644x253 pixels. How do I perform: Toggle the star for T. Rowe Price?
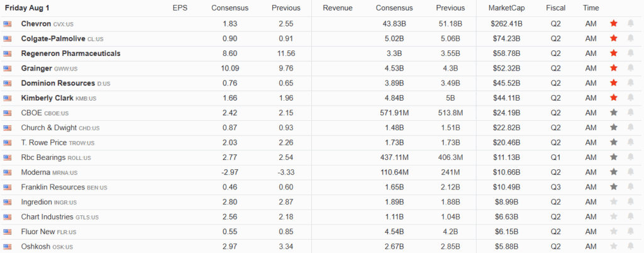(614, 142)
